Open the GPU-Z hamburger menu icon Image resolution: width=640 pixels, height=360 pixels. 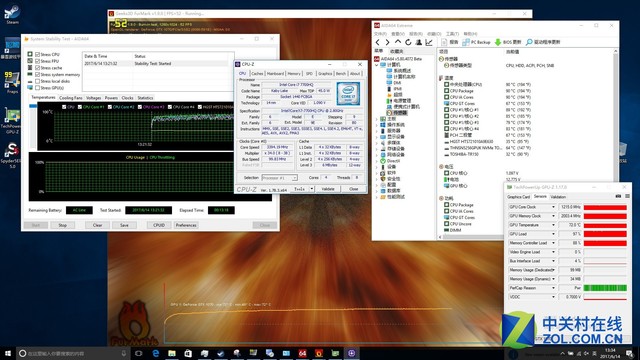[x=627, y=196]
